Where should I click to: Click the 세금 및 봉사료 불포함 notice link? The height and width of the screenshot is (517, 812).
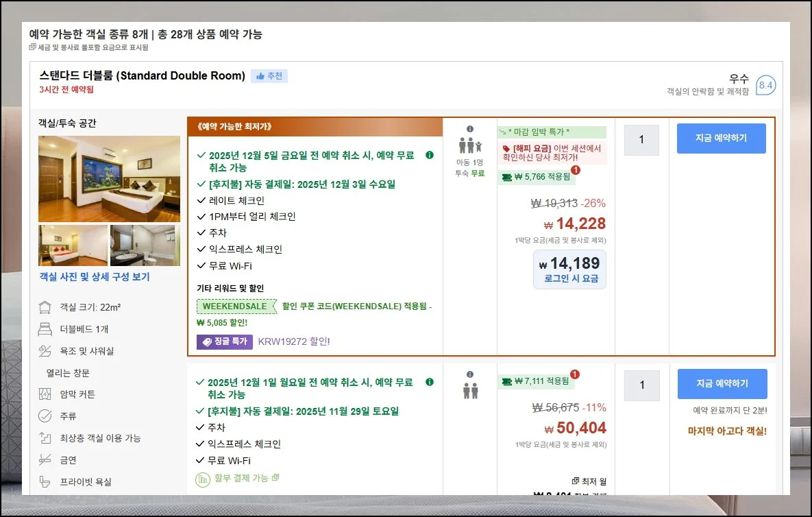tap(89, 47)
